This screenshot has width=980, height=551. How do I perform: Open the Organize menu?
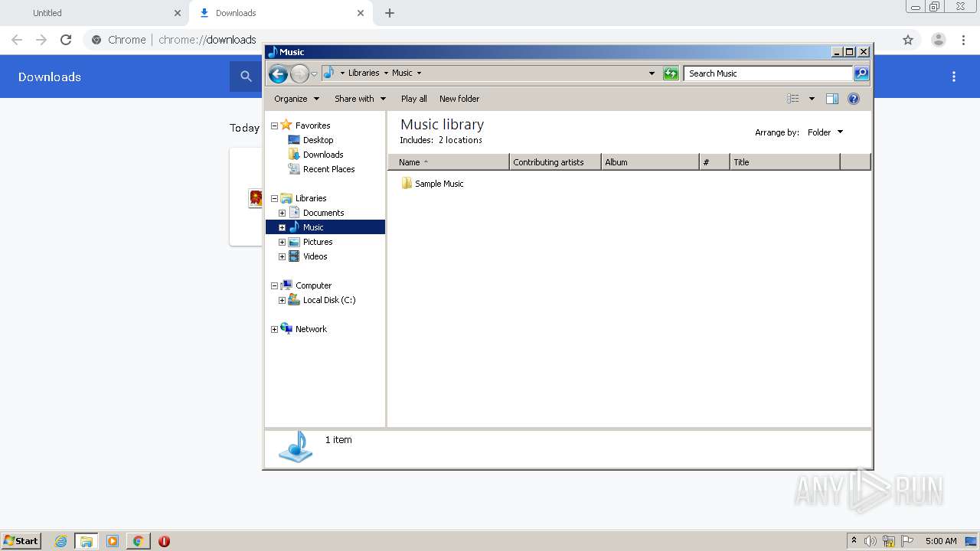point(296,99)
